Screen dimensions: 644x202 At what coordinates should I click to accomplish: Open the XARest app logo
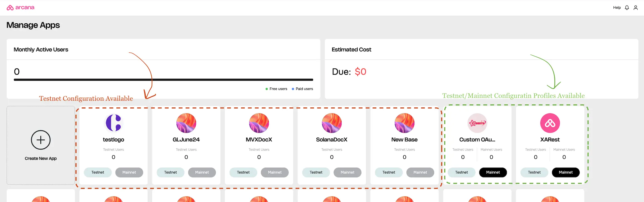[x=550, y=123]
